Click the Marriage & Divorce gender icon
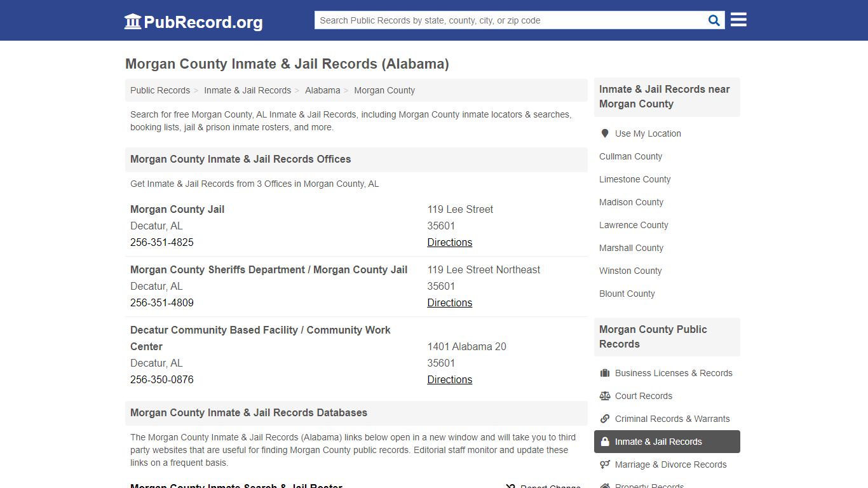Screen dimensions: 868x488 click(605, 464)
